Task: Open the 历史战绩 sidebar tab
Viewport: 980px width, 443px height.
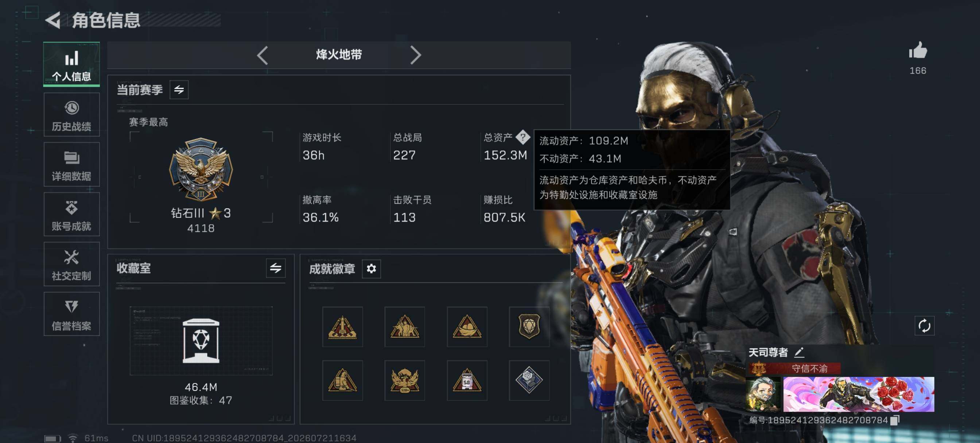Action: tap(71, 115)
